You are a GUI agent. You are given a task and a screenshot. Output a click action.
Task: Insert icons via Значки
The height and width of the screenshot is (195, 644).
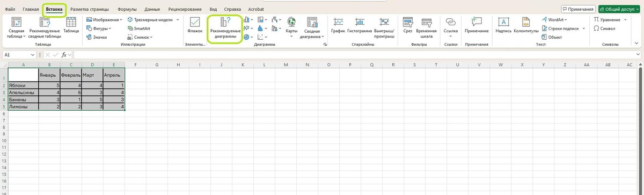point(97,37)
